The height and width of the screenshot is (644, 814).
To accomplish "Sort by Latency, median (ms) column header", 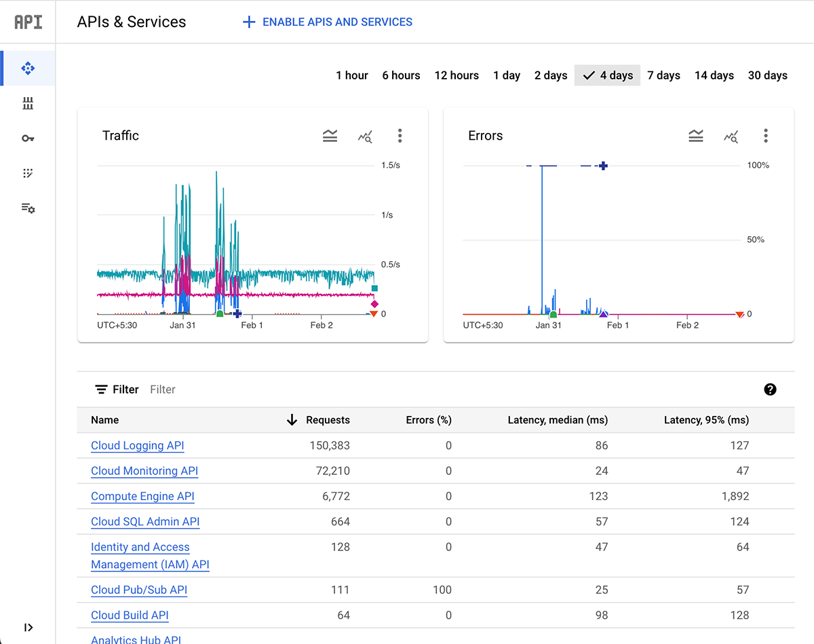I will pyautogui.click(x=558, y=420).
